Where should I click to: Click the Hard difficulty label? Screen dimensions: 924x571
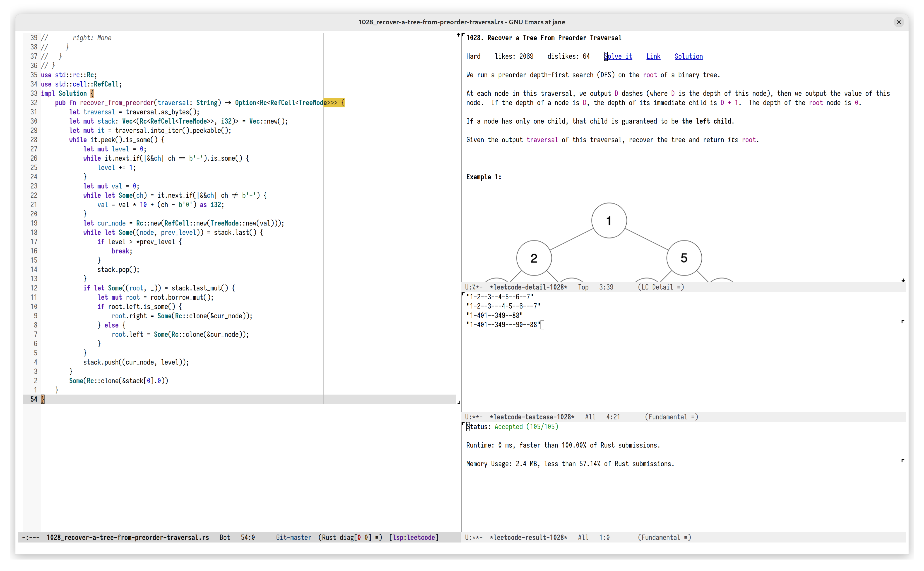[473, 56]
